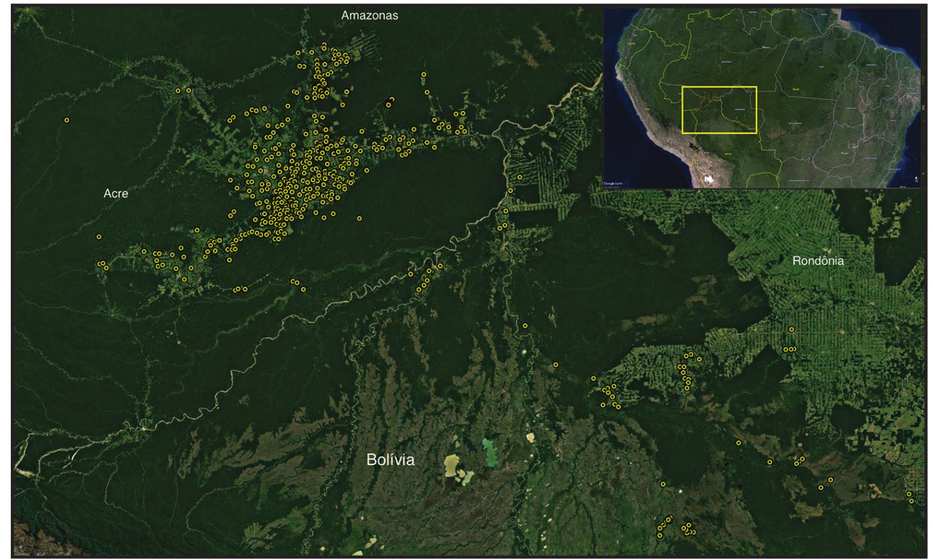
Task: Click the isolated yellow marker in western Acre
Action: pyautogui.click(x=67, y=120)
